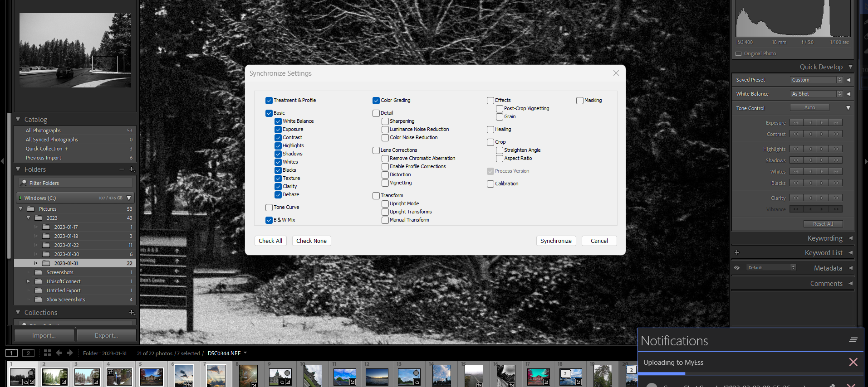
Task: Select the 2023-01-30 folder
Action: click(67, 254)
